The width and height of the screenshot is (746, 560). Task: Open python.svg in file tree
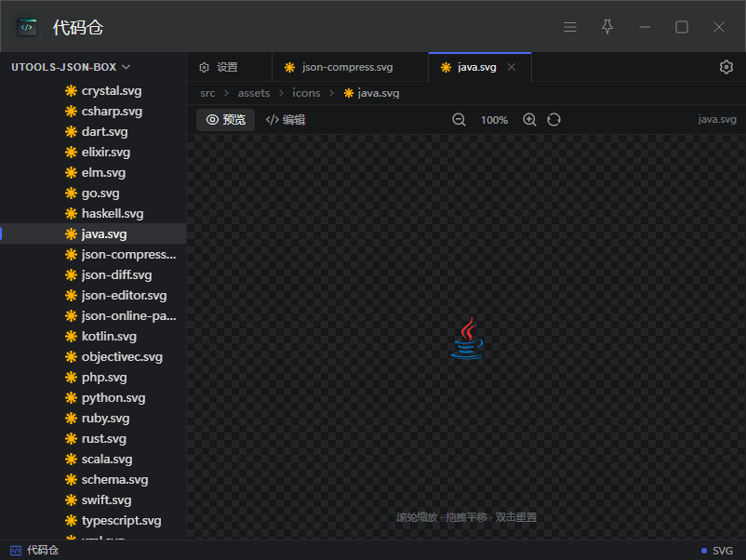tap(93, 398)
